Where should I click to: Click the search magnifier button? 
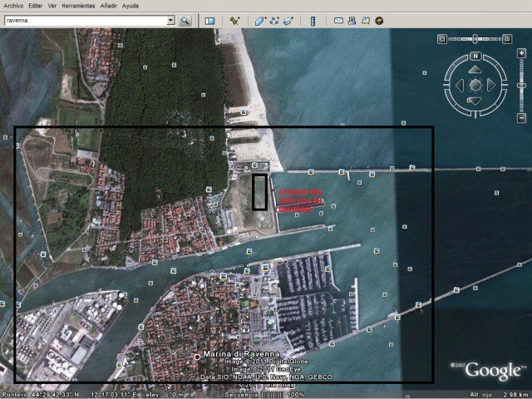(185, 20)
